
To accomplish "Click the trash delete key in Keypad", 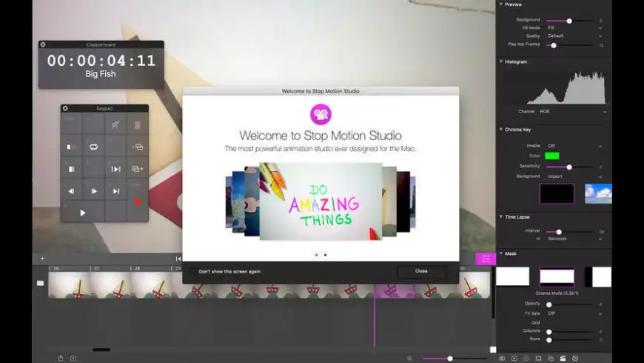I will coord(138,125).
